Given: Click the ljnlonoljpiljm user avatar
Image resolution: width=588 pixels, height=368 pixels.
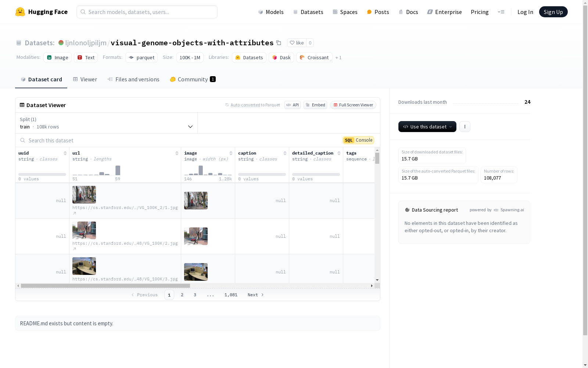Looking at the screenshot, I should pos(61,43).
